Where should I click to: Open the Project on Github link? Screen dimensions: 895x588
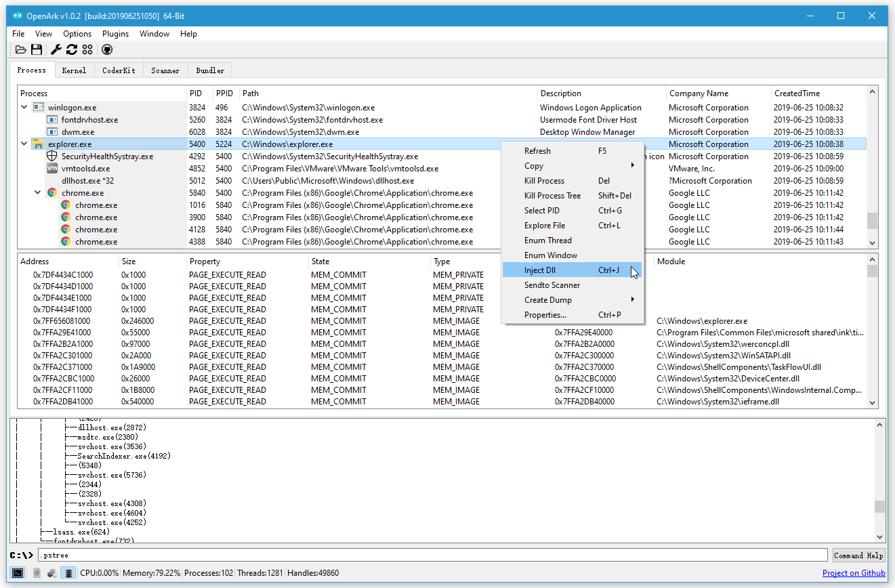click(x=854, y=573)
